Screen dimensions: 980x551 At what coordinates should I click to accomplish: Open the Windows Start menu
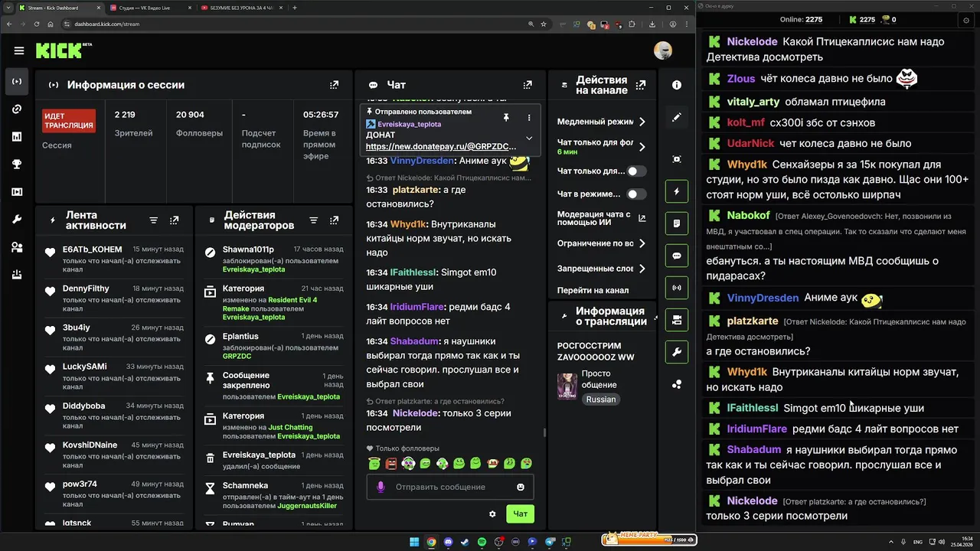(414, 542)
